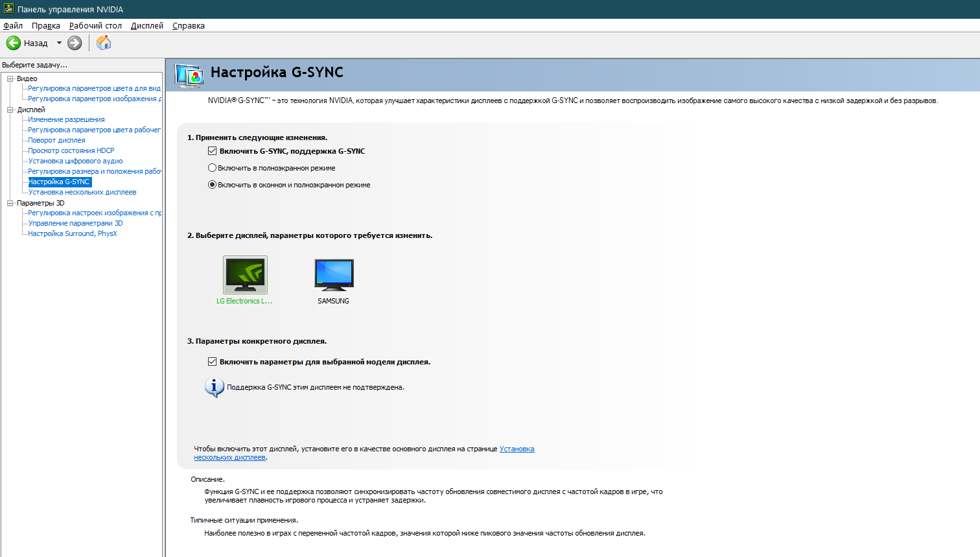Open Изменение разрешения page

click(x=66, y=119)
